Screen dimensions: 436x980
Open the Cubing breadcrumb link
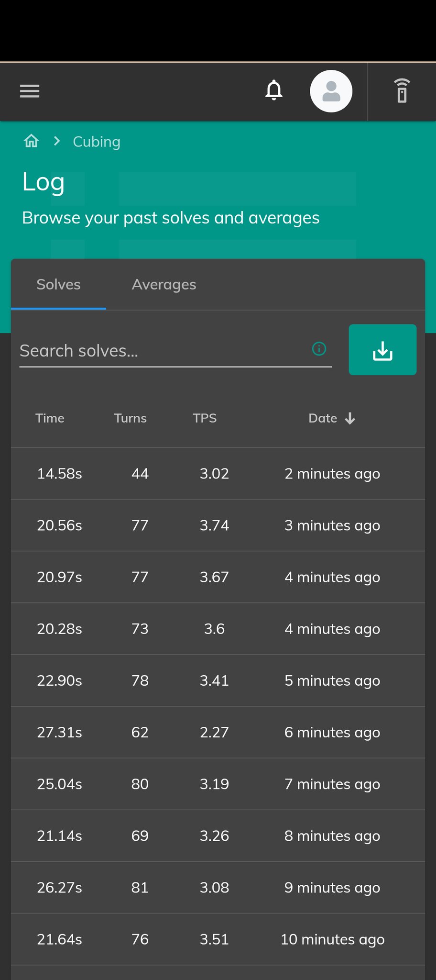(x=97, y=142)
